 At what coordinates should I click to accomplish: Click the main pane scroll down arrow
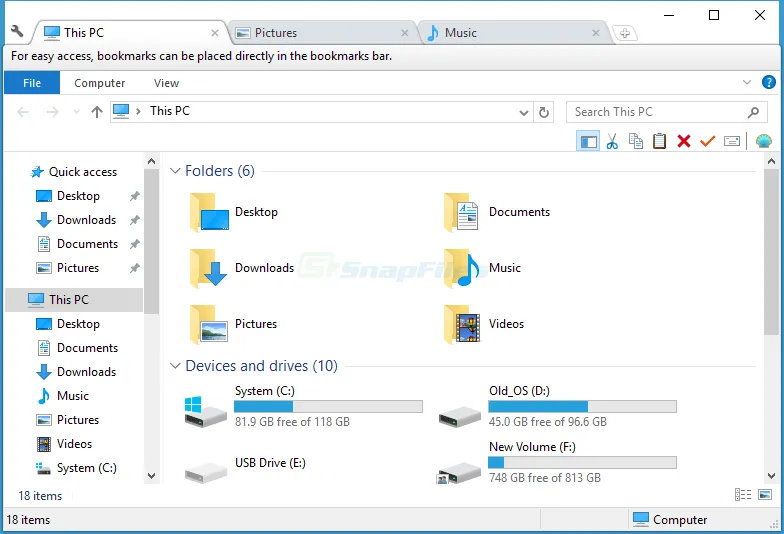[x=771, y=476]
